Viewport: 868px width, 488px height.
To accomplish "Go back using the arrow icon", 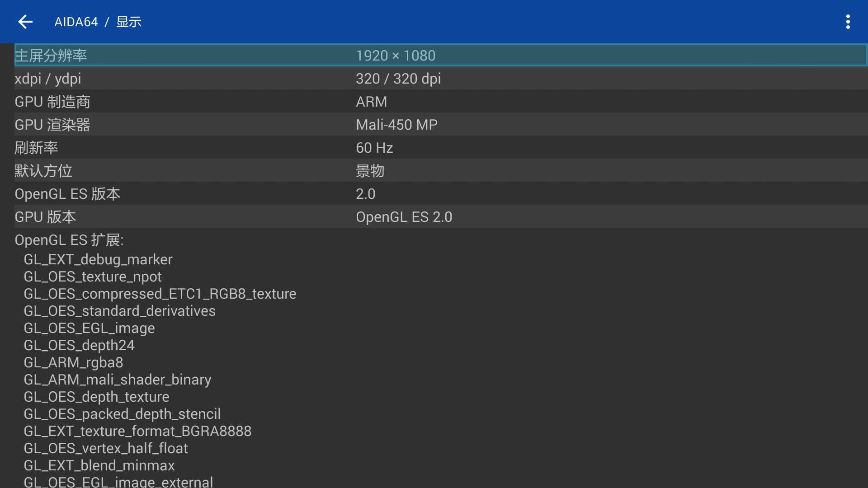I will pyautogui.click(x=25, y=22).
